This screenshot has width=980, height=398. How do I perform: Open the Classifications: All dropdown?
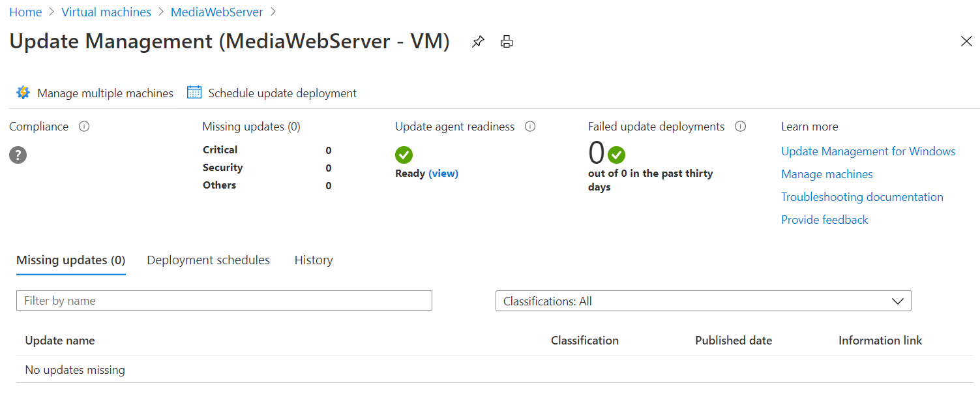(704, 301)
